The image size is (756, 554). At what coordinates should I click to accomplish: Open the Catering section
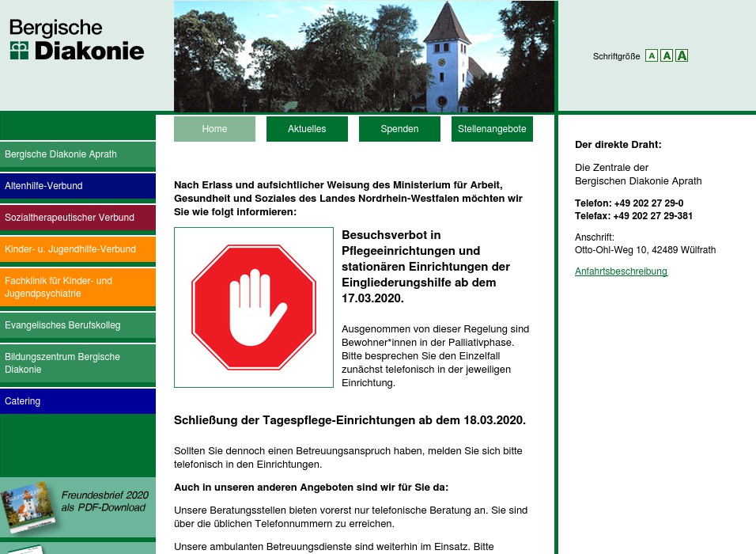(22, 401)
